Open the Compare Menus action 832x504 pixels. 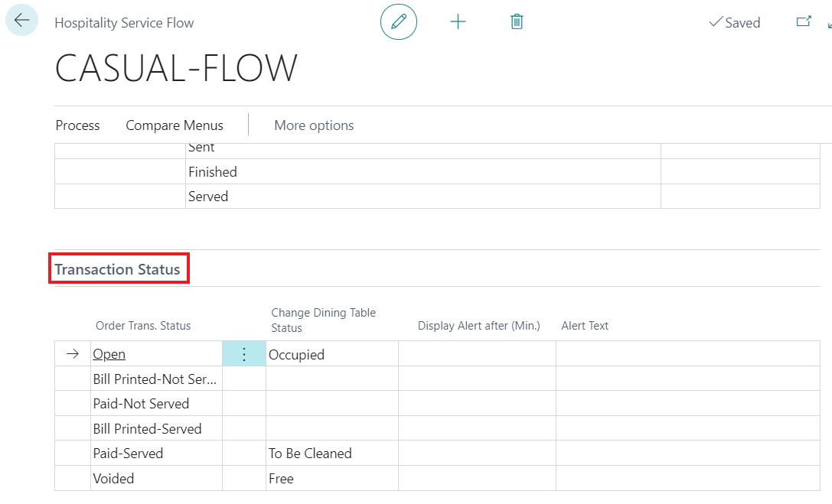(x=175, y=125)
